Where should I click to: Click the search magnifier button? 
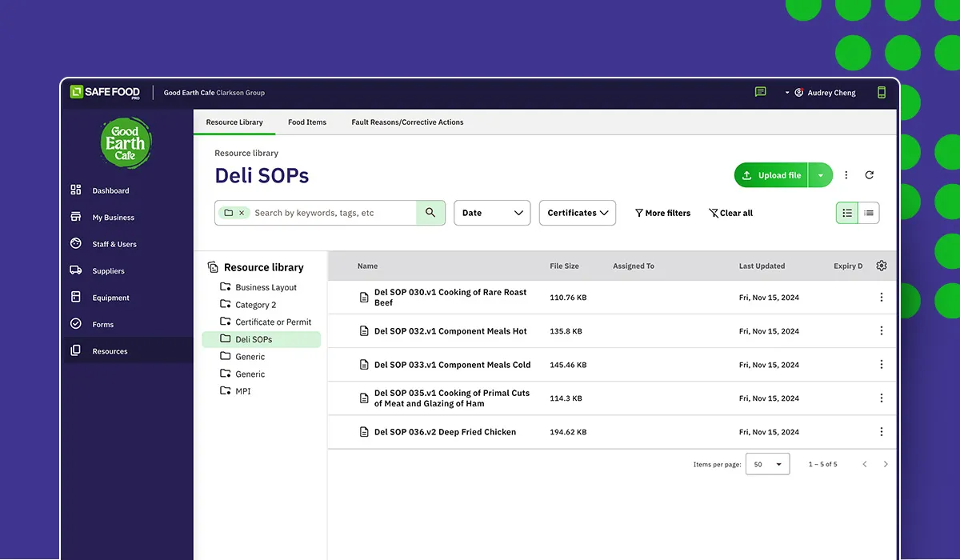pos(430,213)
